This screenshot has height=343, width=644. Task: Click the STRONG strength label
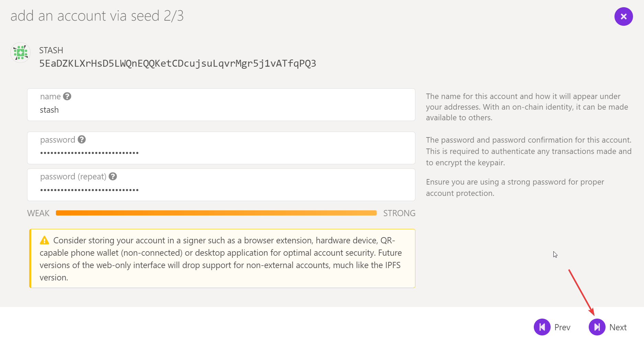(399, 213)
